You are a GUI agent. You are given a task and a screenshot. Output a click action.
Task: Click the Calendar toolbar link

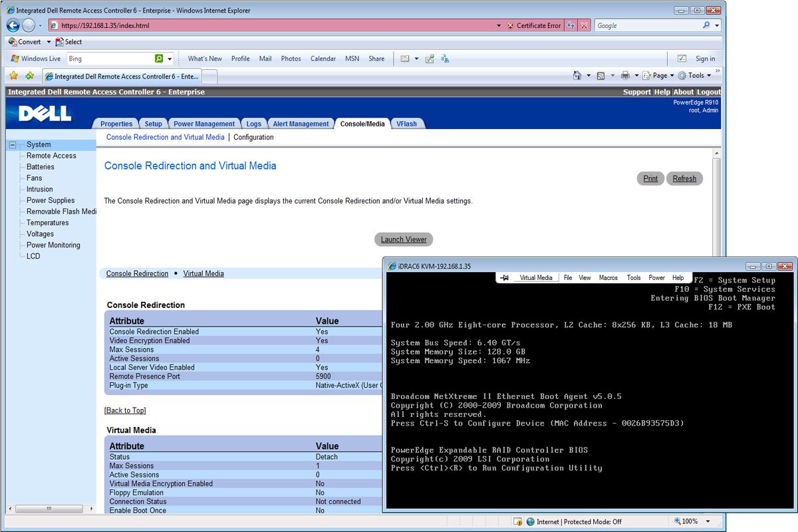[323, 59]
